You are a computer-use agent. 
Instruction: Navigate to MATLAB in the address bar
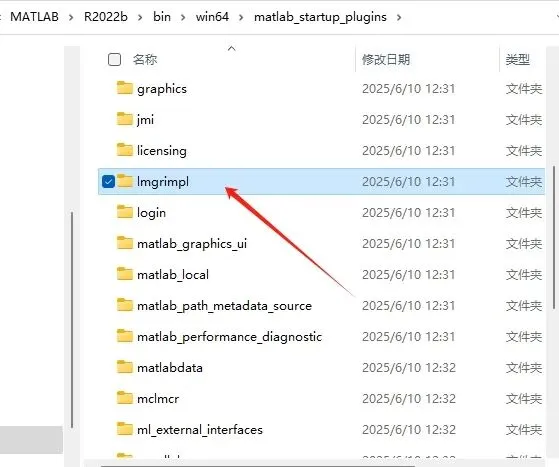click(x=35, y=17)
